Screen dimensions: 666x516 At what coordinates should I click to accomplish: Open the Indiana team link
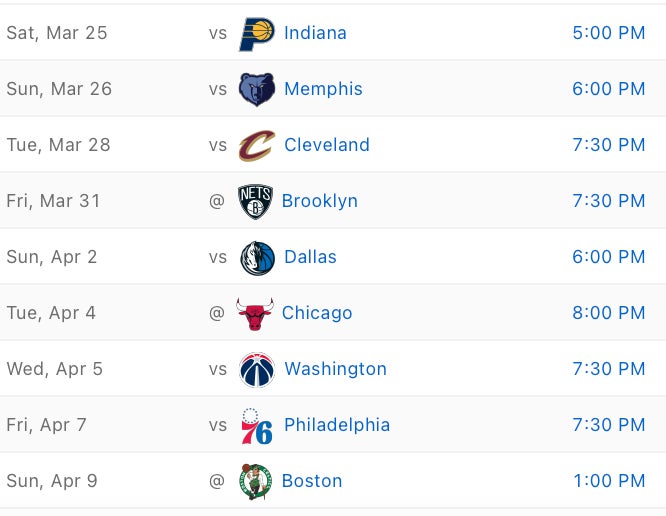[315, 33]
